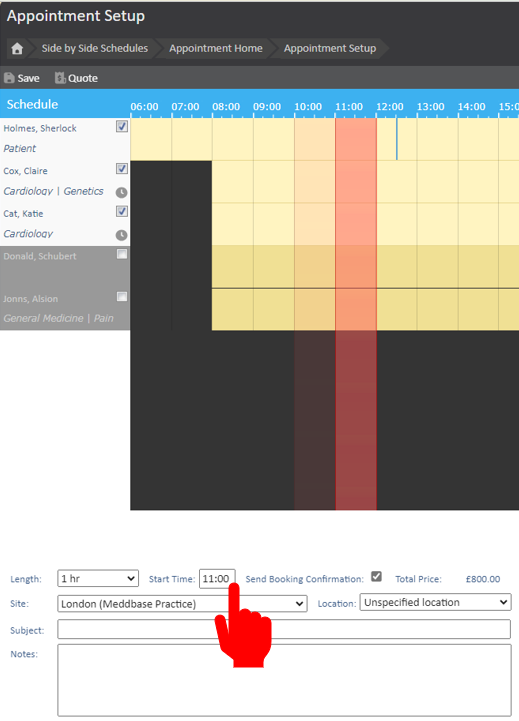Uncheck Cox, Claire schedule checkbox

[122, 169]
